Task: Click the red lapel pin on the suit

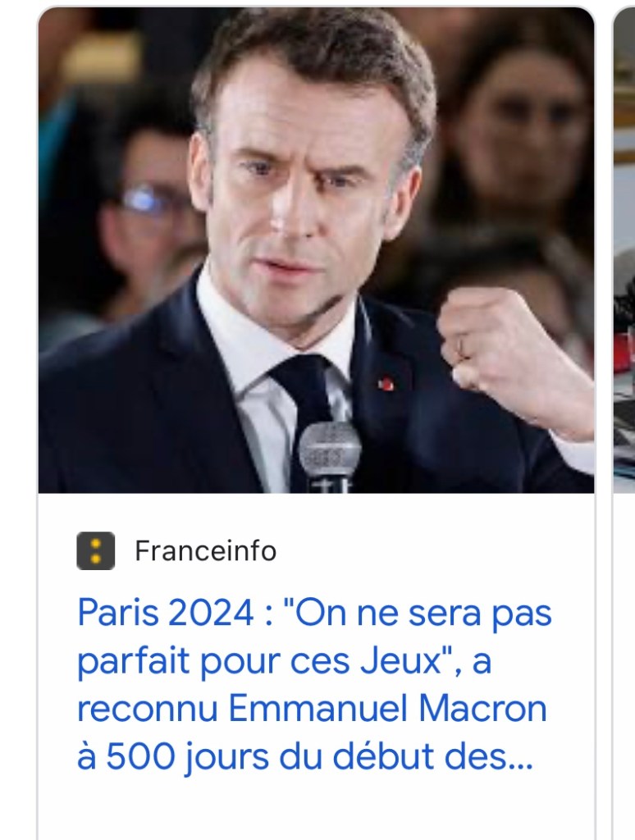Action: coord(386,384)
